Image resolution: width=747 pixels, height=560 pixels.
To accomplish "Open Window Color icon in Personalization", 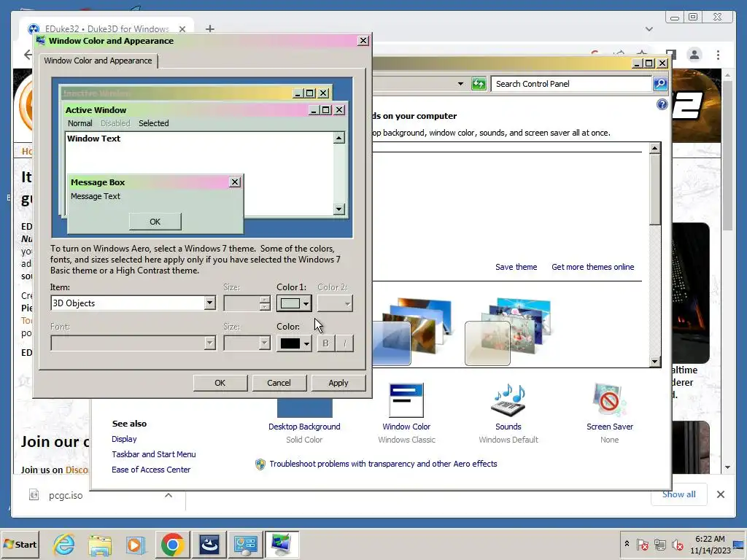I will 406,400.
